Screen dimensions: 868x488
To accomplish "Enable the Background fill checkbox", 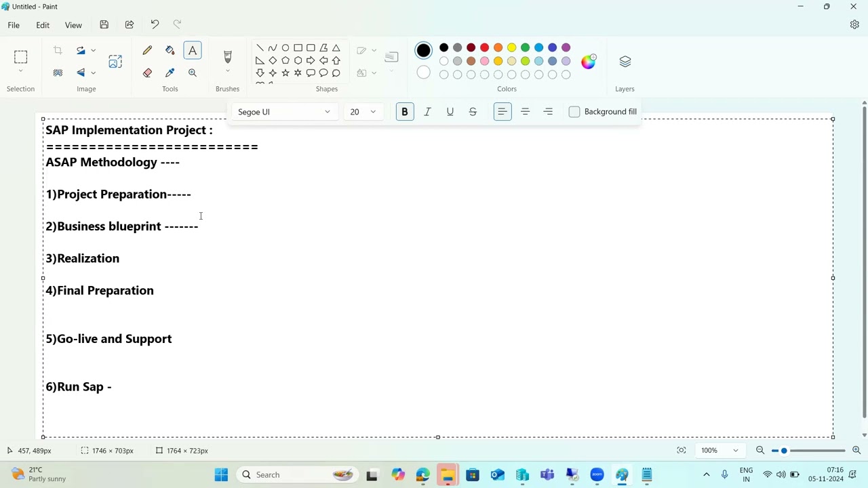I will [574, 112].
